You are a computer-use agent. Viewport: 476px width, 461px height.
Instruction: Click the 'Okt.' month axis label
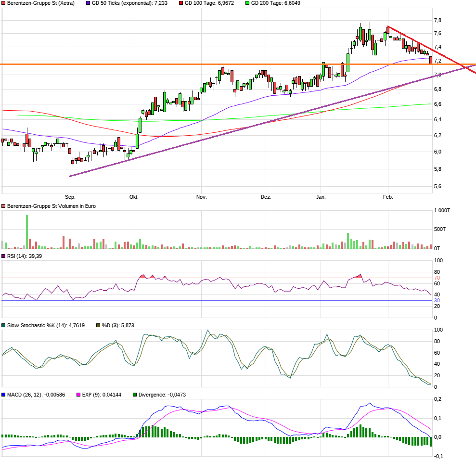[134, 197]
